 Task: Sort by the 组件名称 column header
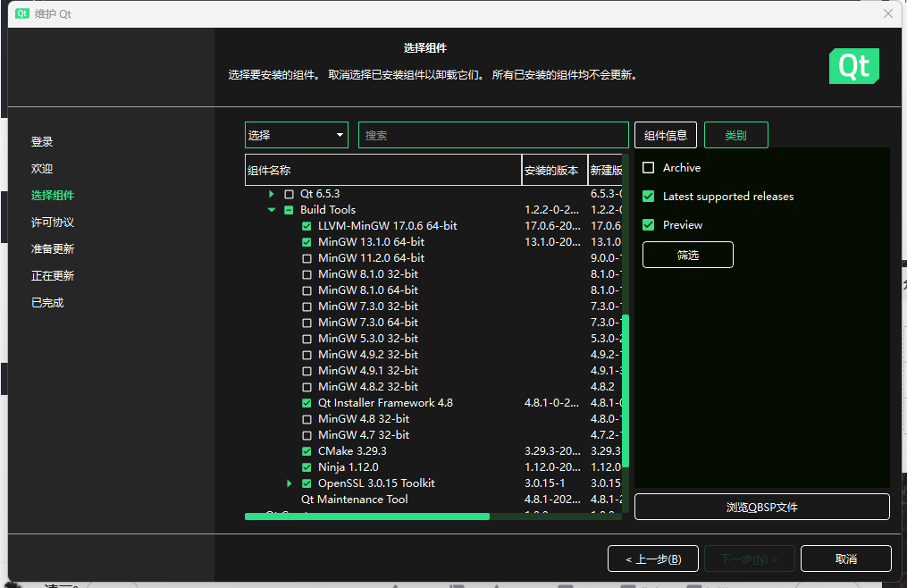coord(383,170)
